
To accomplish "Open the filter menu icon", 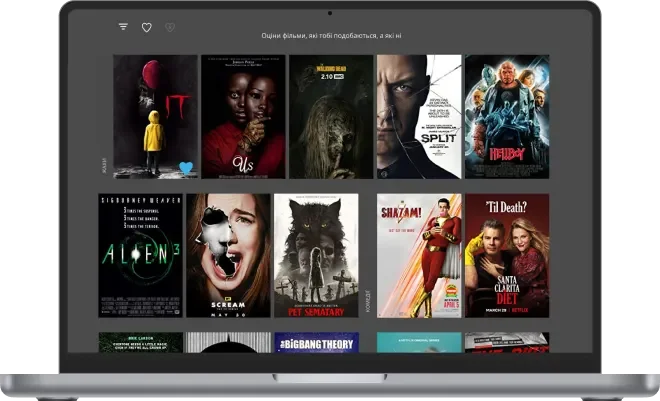I will 123,27.
